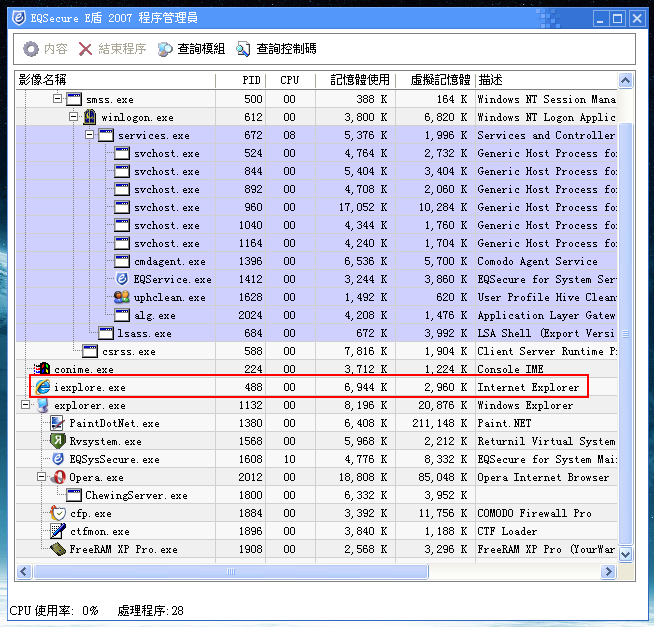Click the 內容 gear toolbar button
The width and height of the screenshot is (654, 627).
45,49
